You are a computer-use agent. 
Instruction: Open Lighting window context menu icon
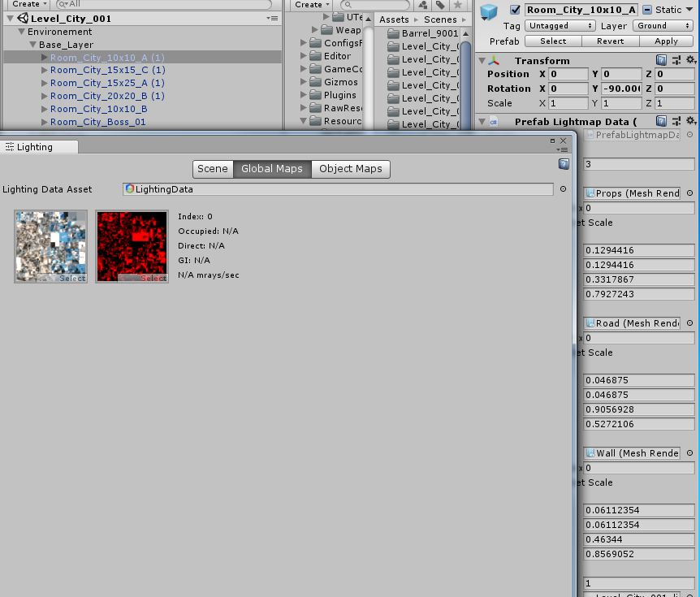pyautogui.click(x=564, y=150)
